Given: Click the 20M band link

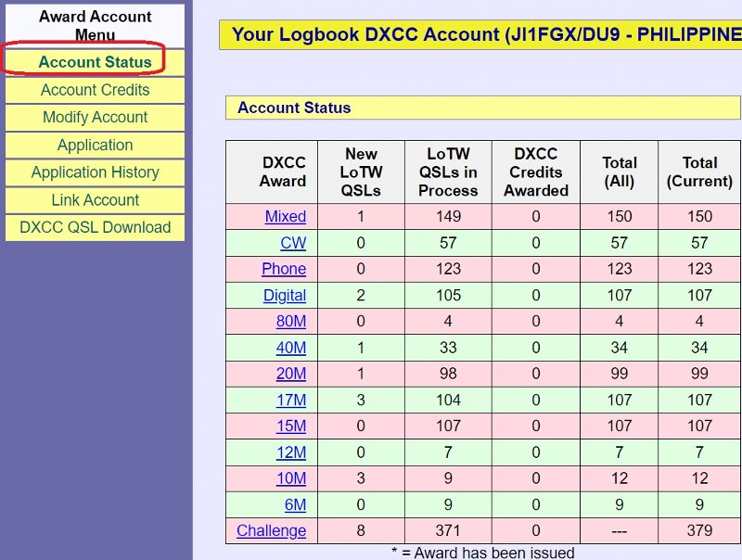Looking at the screenshot, I should click(291, 375).
